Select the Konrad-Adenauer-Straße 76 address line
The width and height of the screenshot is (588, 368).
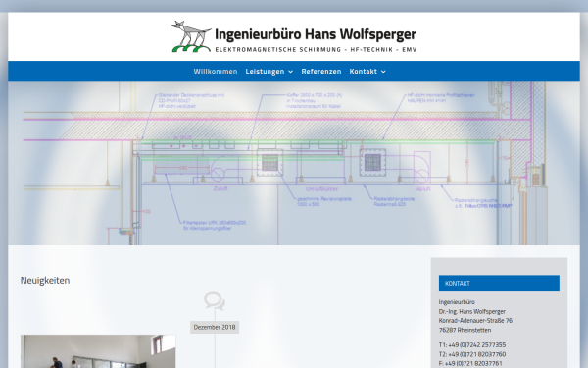pos(475,320)
